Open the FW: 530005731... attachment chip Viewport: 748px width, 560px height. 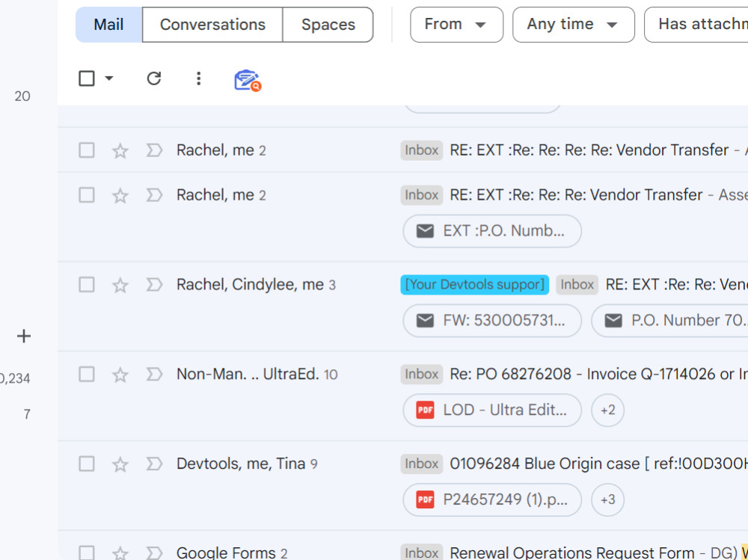click(x=492, y=321)
